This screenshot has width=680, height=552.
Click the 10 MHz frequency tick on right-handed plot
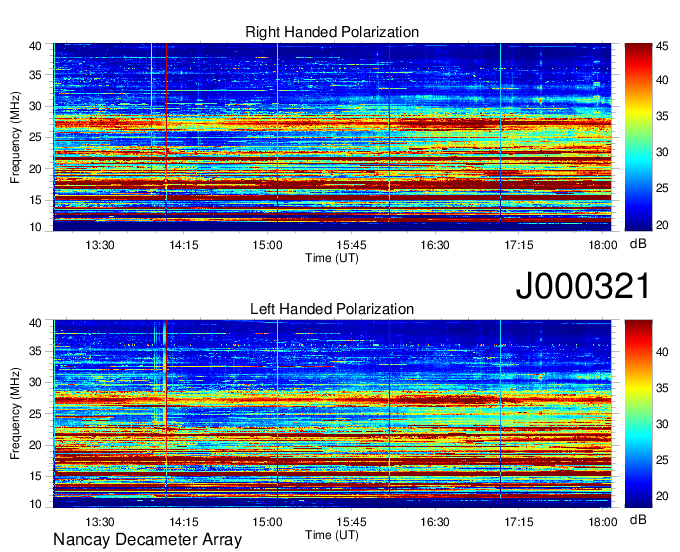(x=36, y=227)
